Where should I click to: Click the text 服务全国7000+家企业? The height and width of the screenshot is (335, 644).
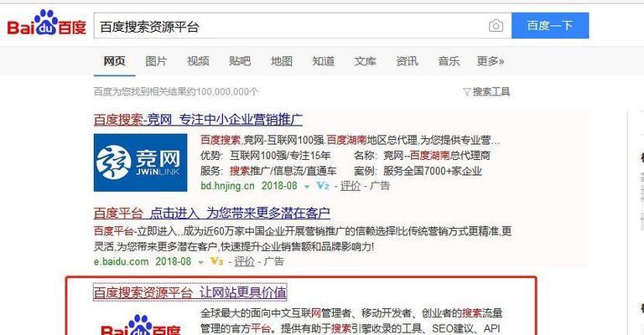click(433, 171)
